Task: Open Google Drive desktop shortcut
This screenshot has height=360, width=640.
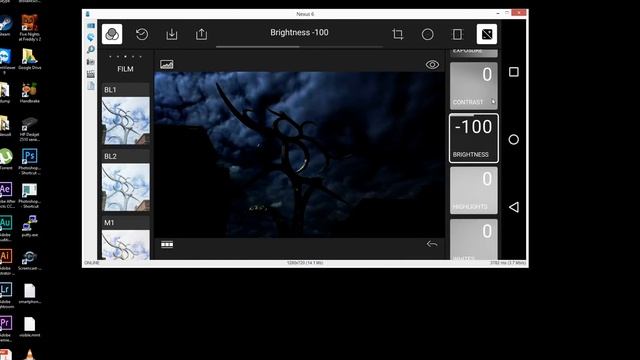Action: tap(29, 60)
